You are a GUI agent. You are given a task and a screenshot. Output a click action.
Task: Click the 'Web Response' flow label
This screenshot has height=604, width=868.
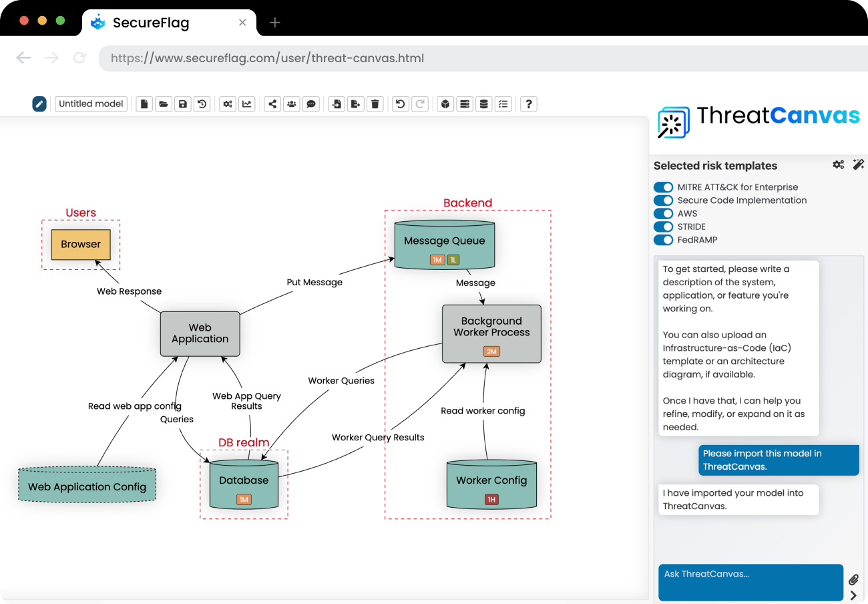[129, 291]
